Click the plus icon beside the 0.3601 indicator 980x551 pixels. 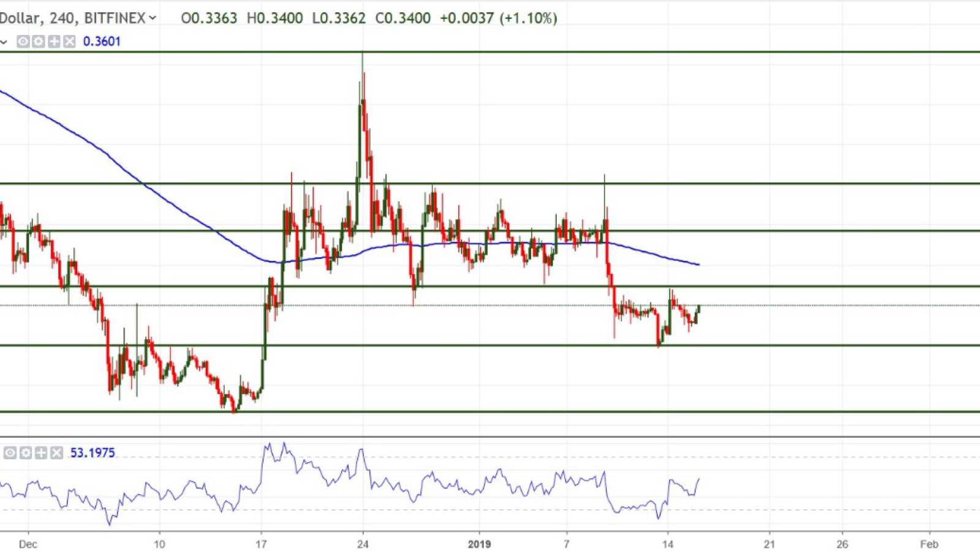54,42
